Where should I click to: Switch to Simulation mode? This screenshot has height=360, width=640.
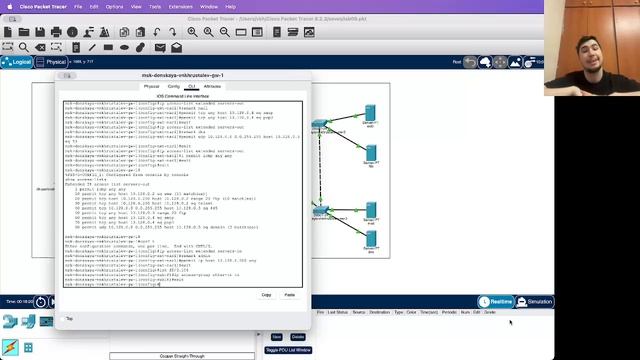point(535,302)
